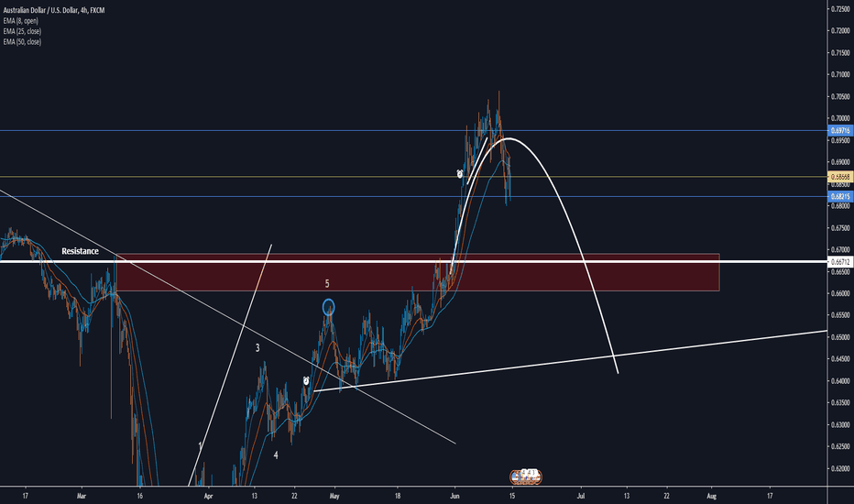Click the 0.62000 value on price axis
This screenshot has width=854, height=504.
click(840, 468)
